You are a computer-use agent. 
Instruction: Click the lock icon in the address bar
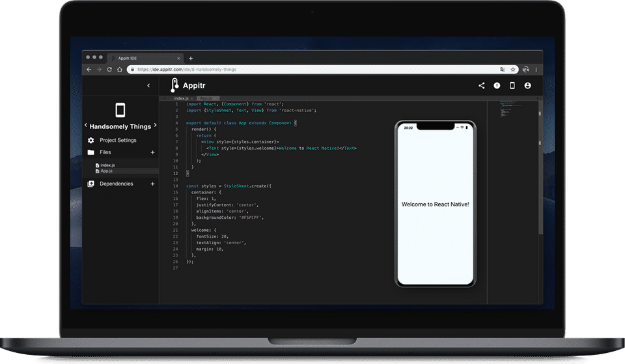(x=132, y=70)
